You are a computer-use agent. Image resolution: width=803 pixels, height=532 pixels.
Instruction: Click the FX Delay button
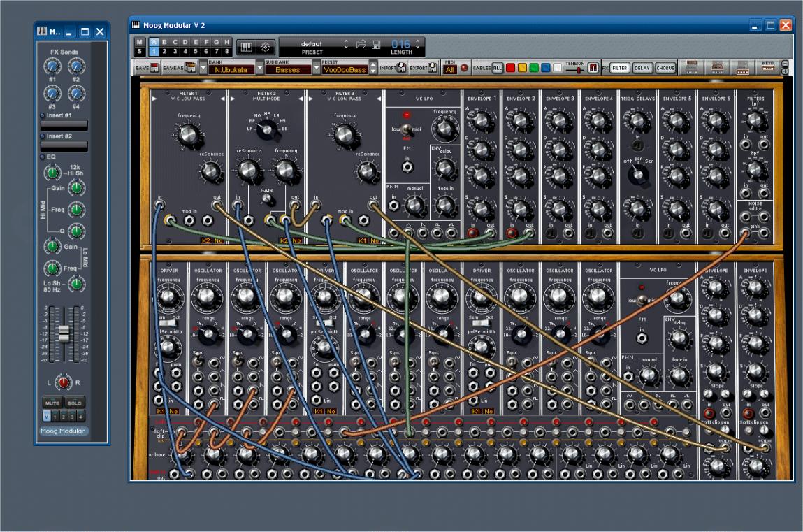642,68
